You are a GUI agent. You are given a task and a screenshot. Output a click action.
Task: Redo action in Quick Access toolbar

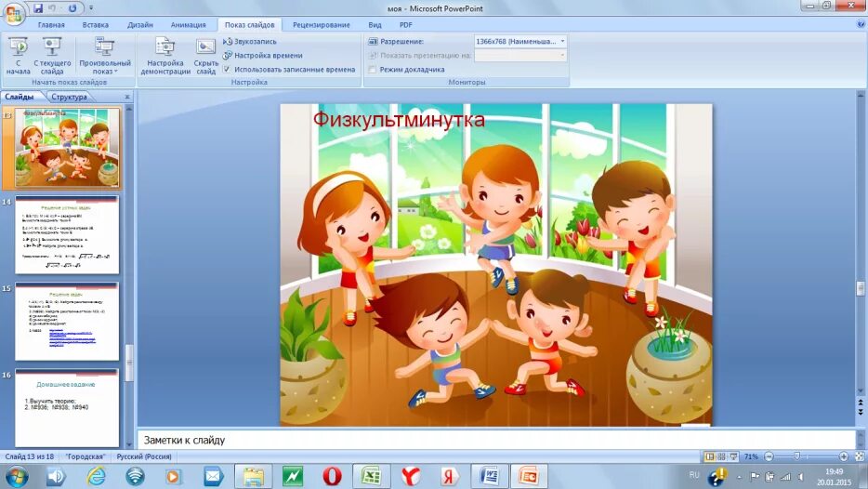[72, 8]
